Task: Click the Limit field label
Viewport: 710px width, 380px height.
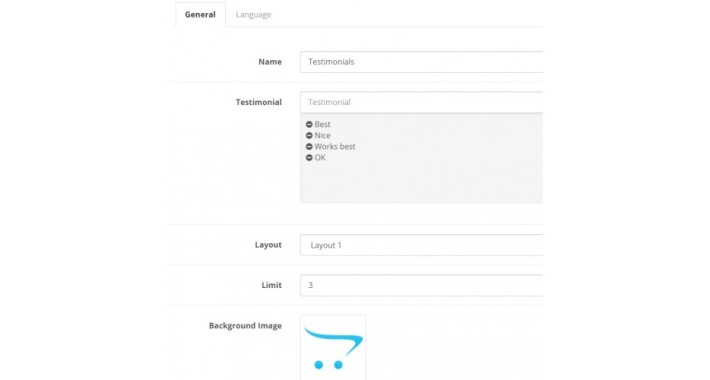Action: pyautogui.click(x=272, y=285)
